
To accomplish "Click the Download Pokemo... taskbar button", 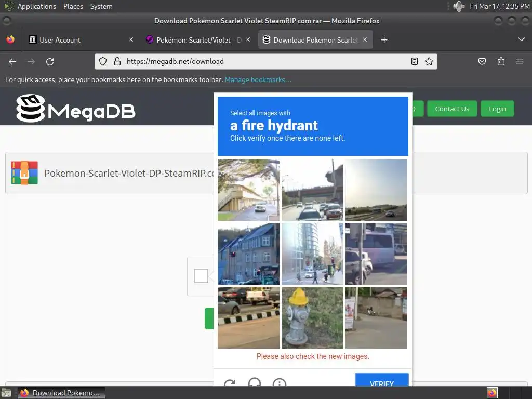I will (x=61, y=393).
